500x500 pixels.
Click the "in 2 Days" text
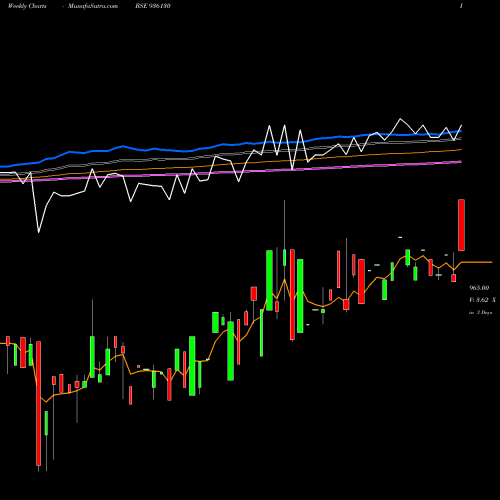tap(480, 313)
